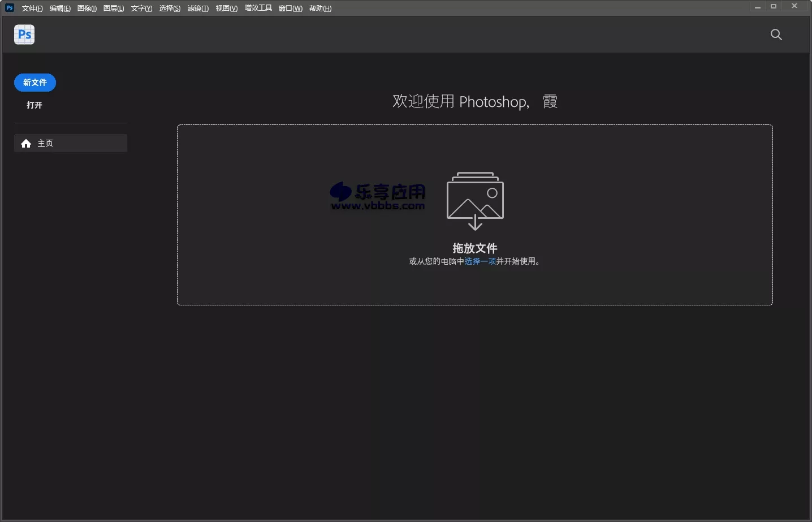Click the Photoshop logo icon
This screenshot has width=812, height=522.
pos(24,34)
